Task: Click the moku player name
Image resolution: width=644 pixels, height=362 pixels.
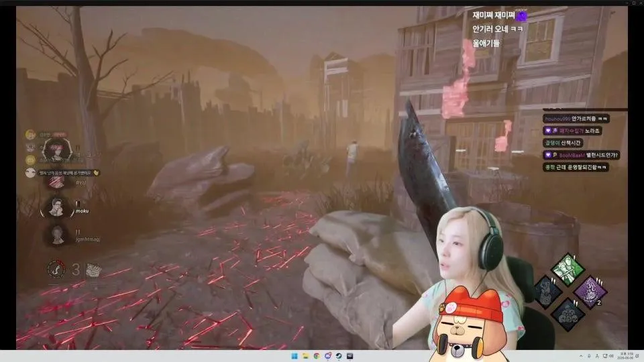Action: coord(82,211)
